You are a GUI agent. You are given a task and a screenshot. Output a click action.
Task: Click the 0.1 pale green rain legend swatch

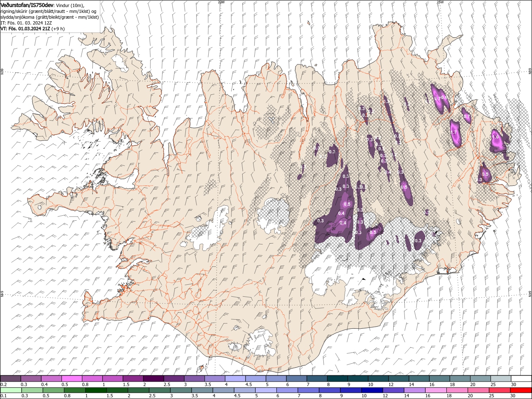11,390
